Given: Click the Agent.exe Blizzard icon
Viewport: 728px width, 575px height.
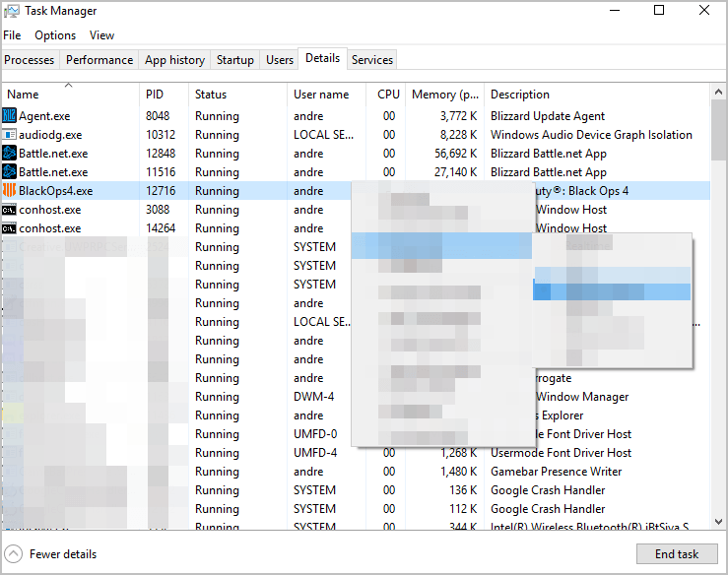Looking at the screenshot, I should [x=9, y=115].
